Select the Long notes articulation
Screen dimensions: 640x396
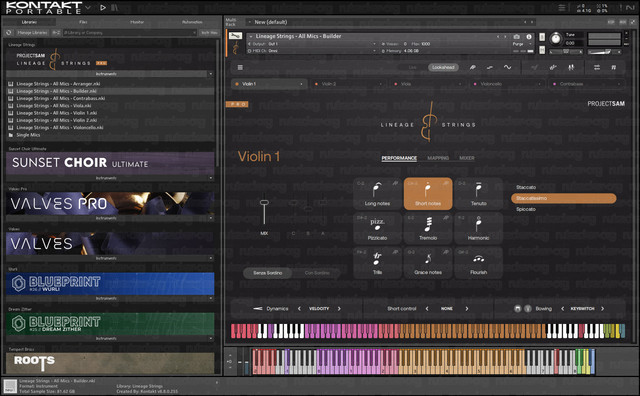click(x=377, y=194)
